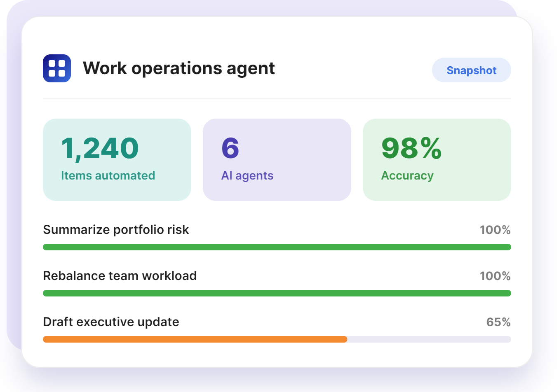Click the 100% value for Summarize portfolio risk
The height and width of the screenshot is (392, 559).
495,230
